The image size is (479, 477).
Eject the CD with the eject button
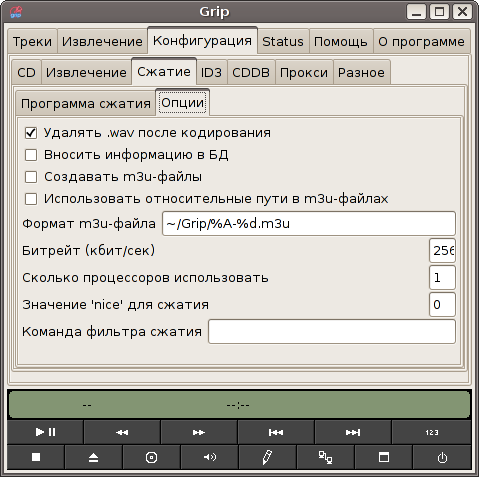pos(93,457)
